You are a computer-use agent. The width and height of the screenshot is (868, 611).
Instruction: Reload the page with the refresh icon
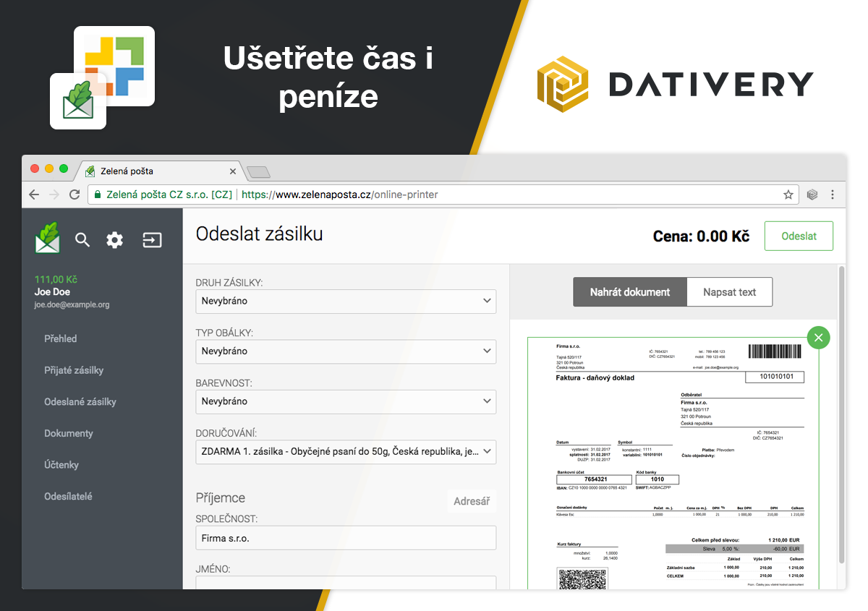pyautogui.click(x=75, y=195)
